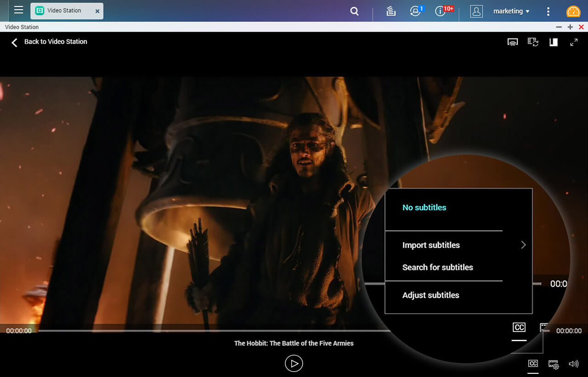Viewport: 588px width, 377px height.
Task: Open the orange dashboard gauge icon
Action: point(573,11)
